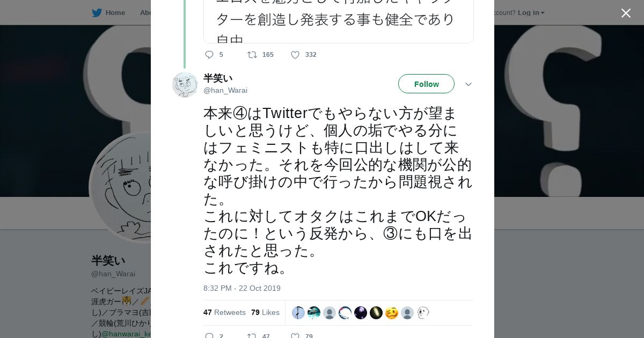Screen dimensions: 644x338
Task: Click the dark purple jellyfish liker avatar
Action: click(361, 313)
